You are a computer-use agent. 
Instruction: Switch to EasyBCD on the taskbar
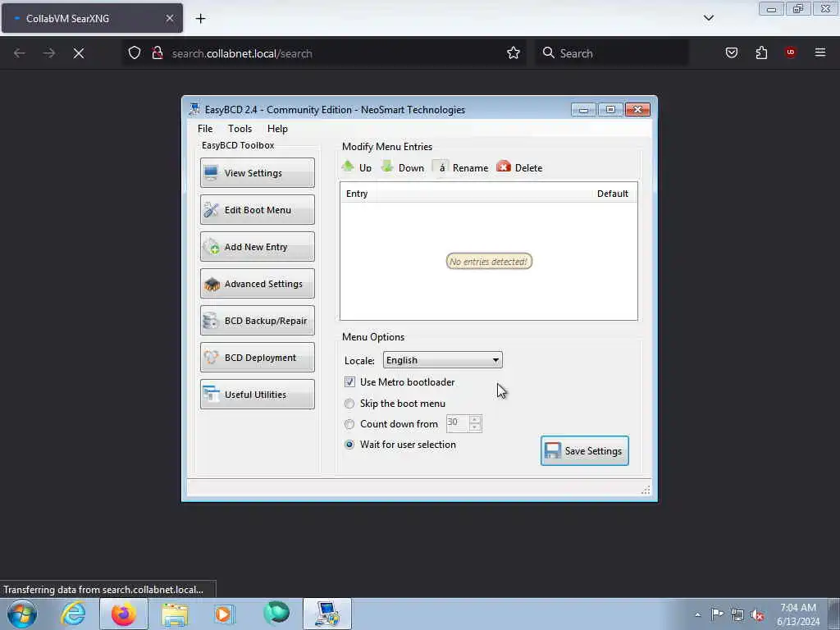[327, 614]
